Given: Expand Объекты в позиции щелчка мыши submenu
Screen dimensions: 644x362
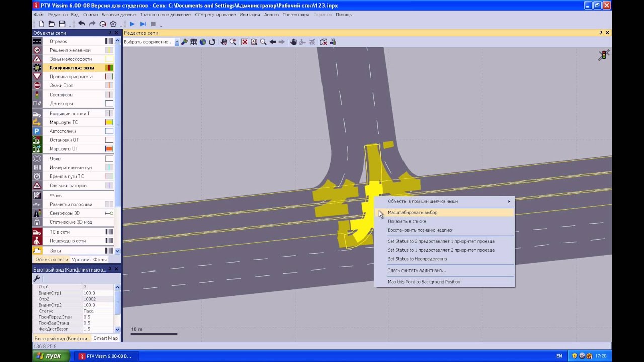Looking at the screenshot, I should [x=445, y=201].
